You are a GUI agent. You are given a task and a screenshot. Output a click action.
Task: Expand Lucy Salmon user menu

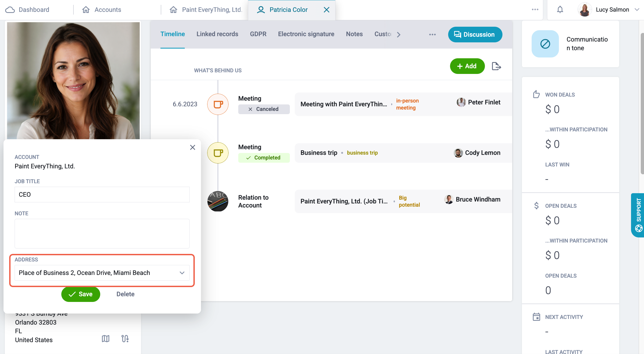637,10
